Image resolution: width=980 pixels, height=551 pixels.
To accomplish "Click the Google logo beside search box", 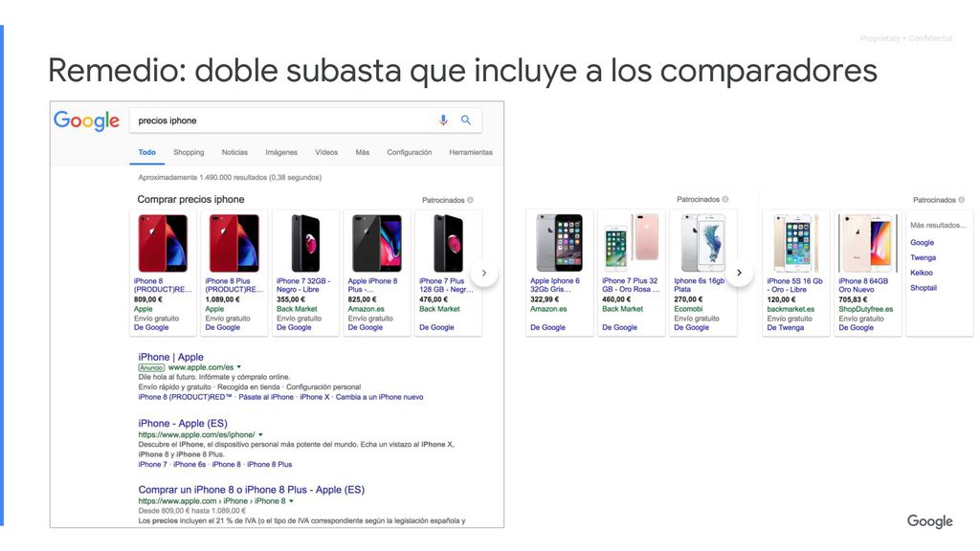I will point(86,121).
